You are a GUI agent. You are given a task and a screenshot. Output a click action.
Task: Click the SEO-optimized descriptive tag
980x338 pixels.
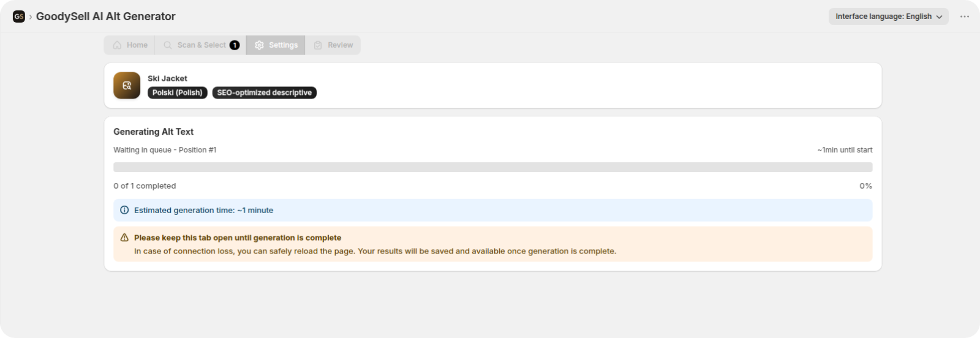click(265, 93)
